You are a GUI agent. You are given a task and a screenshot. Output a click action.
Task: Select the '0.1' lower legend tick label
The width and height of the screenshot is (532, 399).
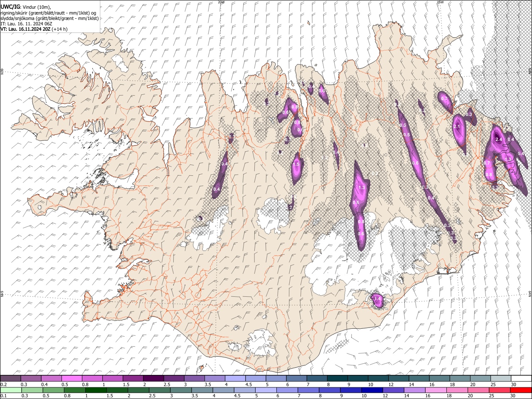pos(3,396)
